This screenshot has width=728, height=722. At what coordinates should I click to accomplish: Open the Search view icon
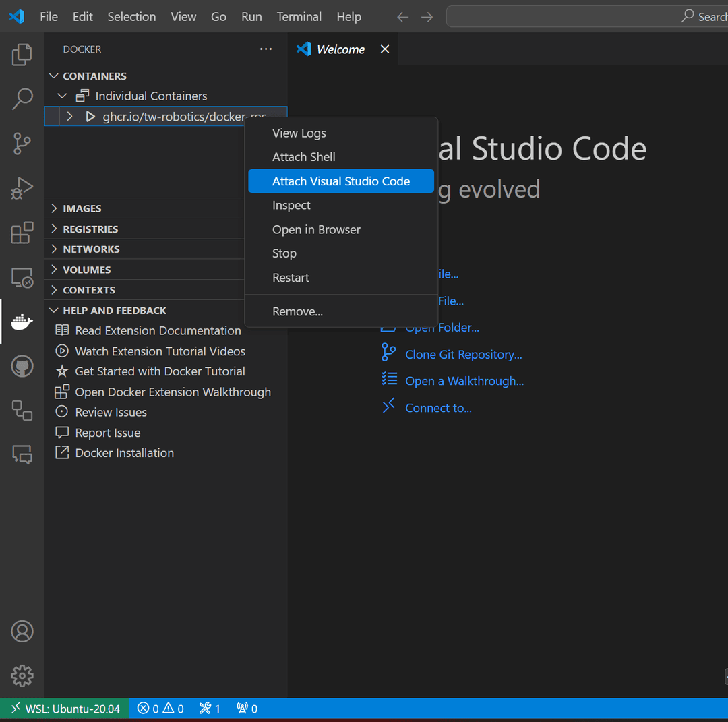pyautogui.click(x=22, y=98)
